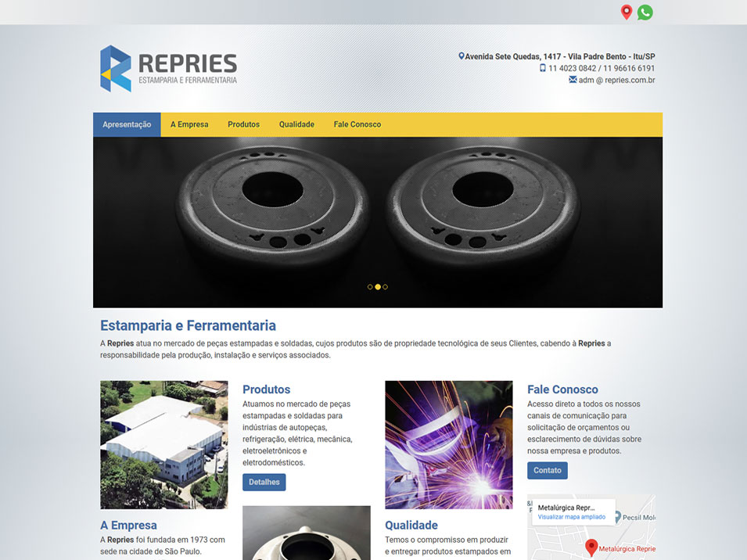Click the Fale Conosco section heading

tap(562, 389)
